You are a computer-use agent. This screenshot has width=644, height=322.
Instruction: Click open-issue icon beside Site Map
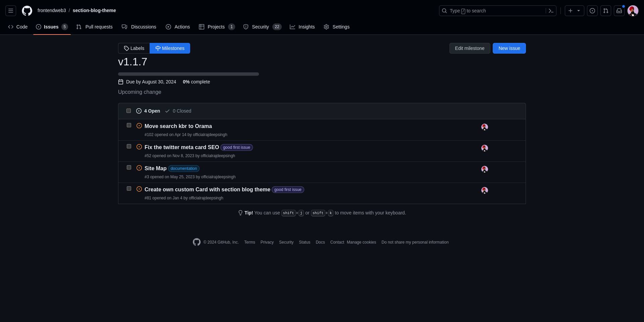tap(139, 168)
